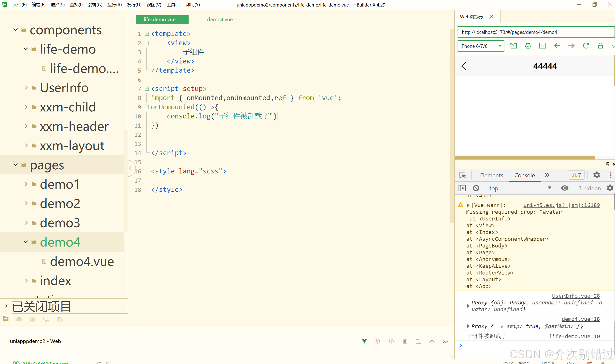This screenshot has width=615, height=364.
Task: Open browser settings gear icon
Action: [x=528, y=46]
